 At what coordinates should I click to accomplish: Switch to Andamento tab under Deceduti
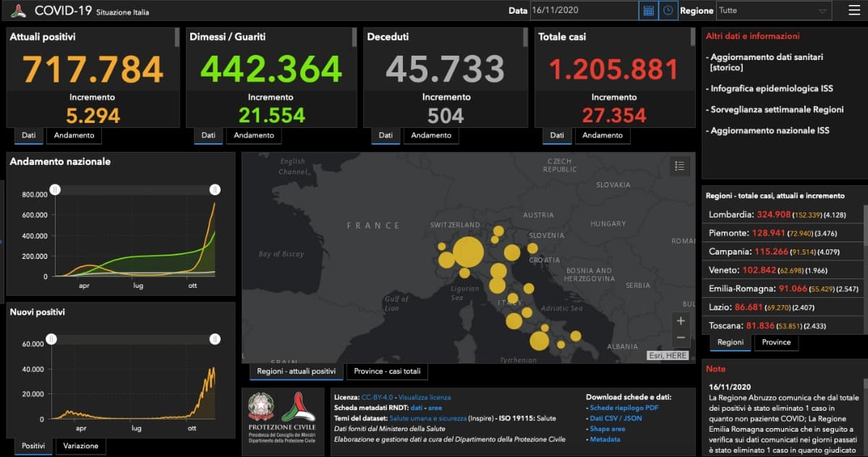[430, 135]
